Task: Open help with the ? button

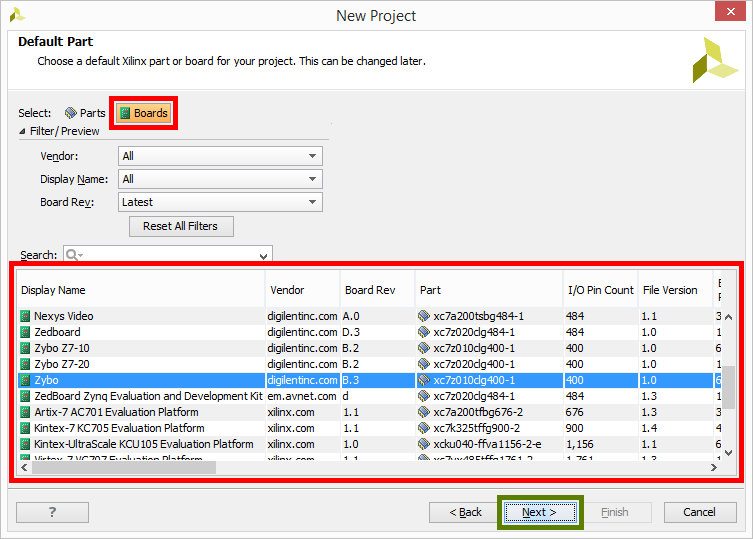Action: (x=52, y=512)
